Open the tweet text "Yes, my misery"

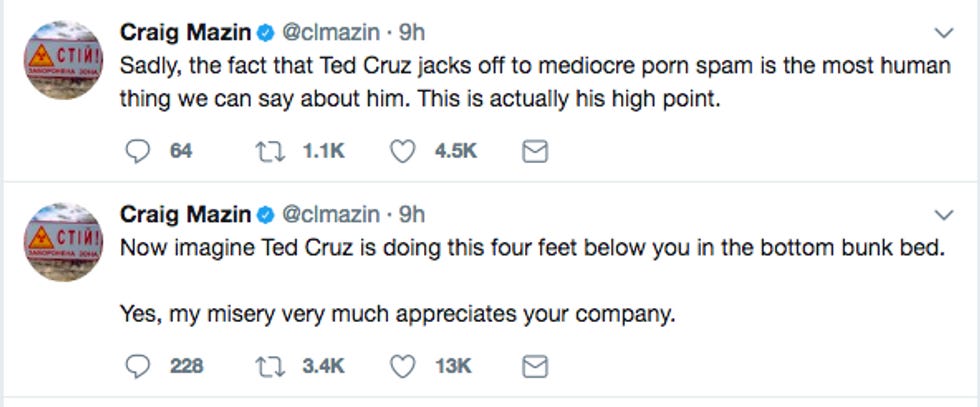coord(397,316)
